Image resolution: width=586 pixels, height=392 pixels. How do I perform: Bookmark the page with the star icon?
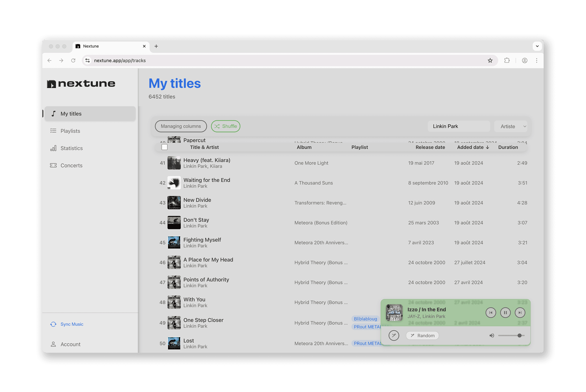pos(490,60)
